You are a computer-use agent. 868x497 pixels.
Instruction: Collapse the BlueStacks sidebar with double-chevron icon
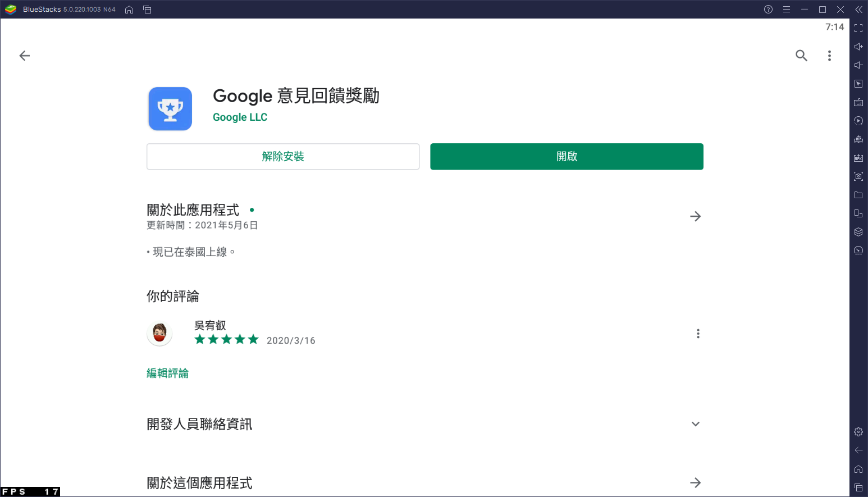pyautogui.click(x=858, y=10)
